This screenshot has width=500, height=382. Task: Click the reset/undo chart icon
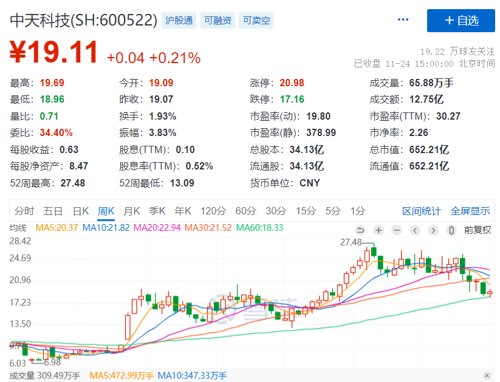[x=360, y=230]
